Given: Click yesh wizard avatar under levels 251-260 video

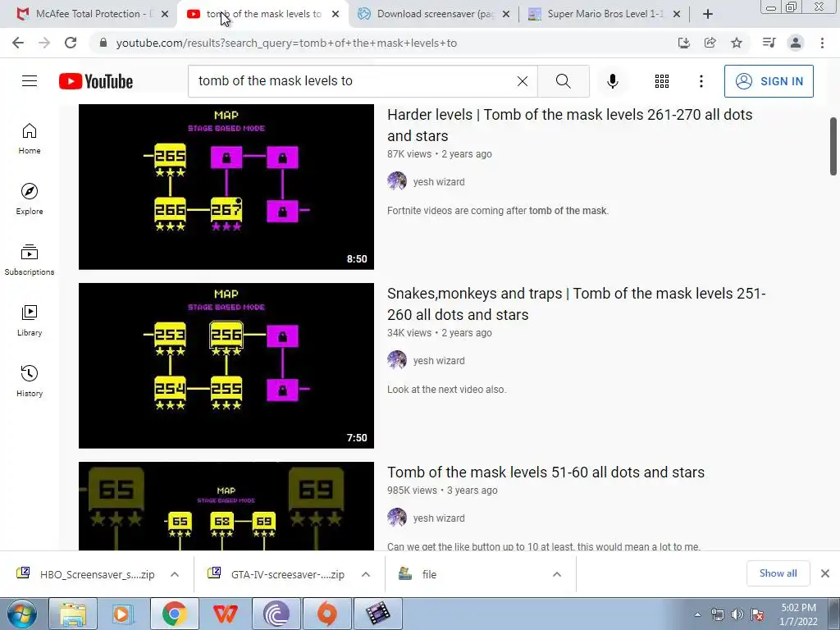Looking at the screenshot, I should [397, 360].
